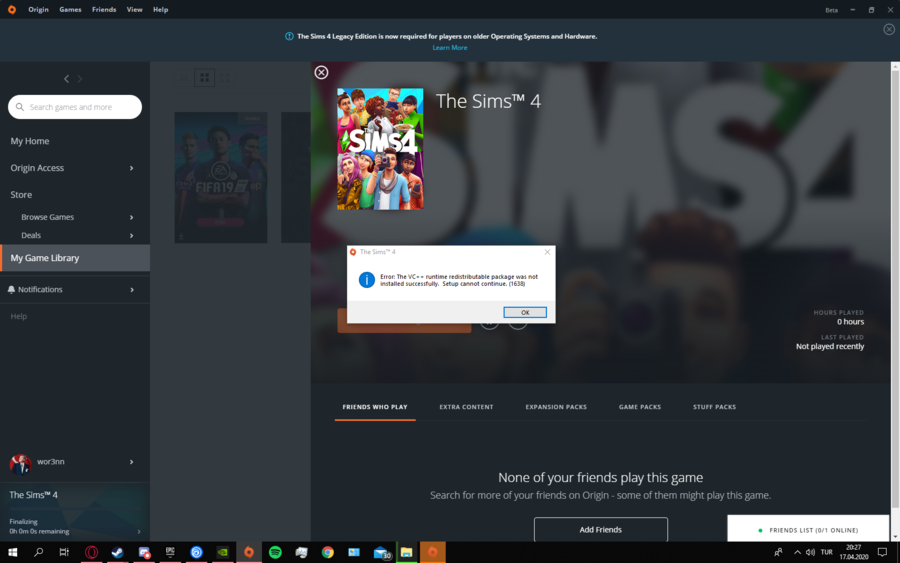Click the first Origin taskbar icon beside Spotify

[249, 552]
